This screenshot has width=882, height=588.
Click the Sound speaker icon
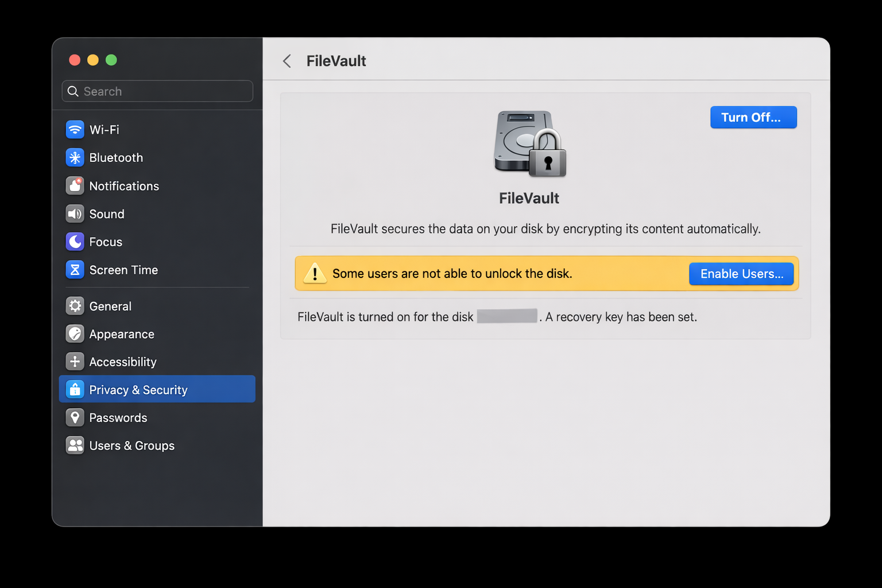click(75, 214)
